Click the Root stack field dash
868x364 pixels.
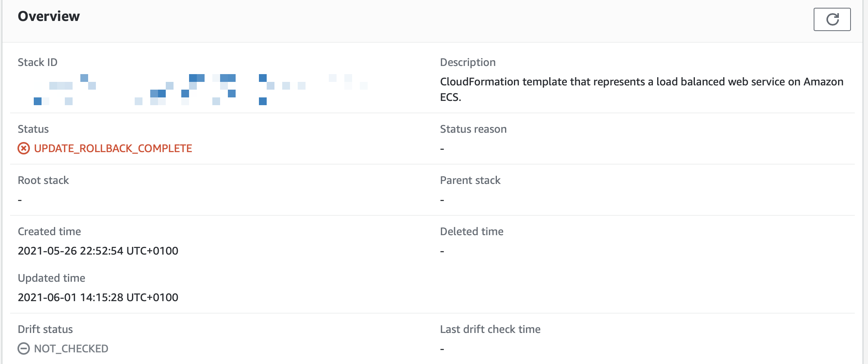click(x=19, y=199)
